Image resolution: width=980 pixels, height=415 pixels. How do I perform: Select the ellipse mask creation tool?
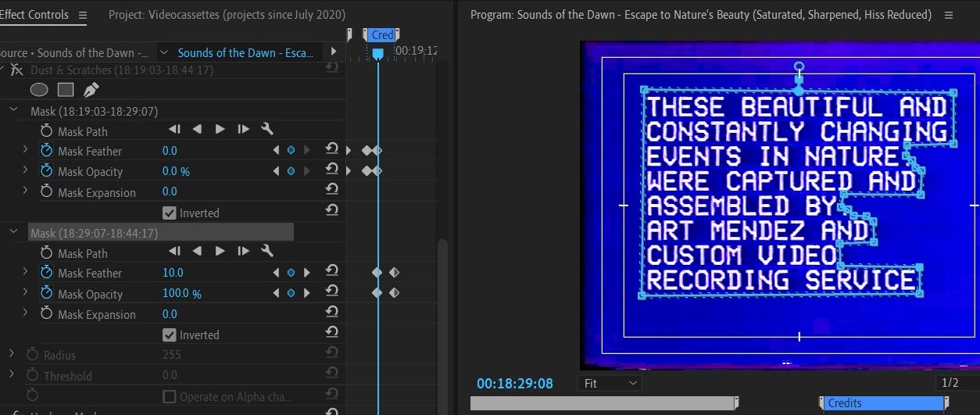39,90
